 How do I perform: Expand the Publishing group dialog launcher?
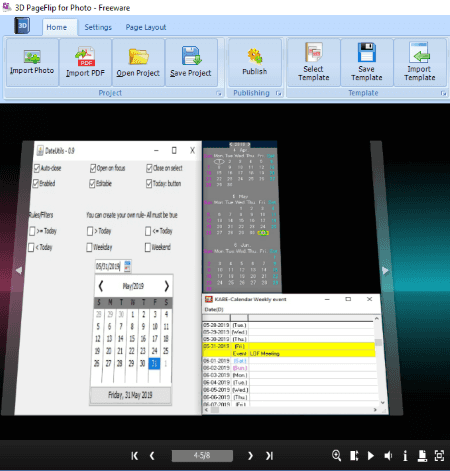(x=278, y=93)
